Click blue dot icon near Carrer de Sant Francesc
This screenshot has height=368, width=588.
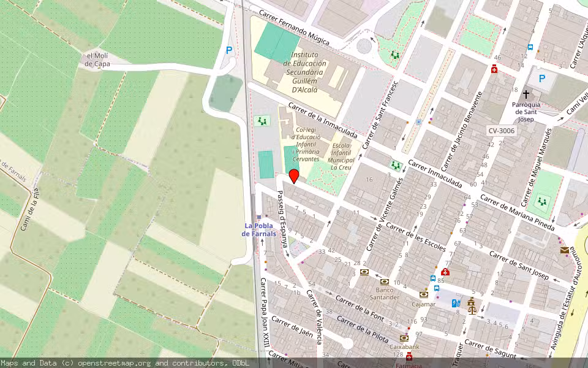click(x=418, y=122)
